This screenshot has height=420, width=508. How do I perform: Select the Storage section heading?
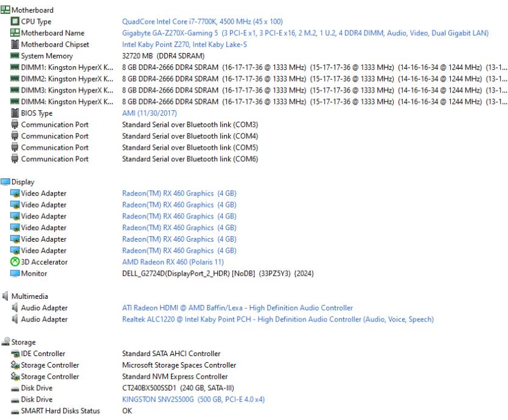(x=23, y=342)
